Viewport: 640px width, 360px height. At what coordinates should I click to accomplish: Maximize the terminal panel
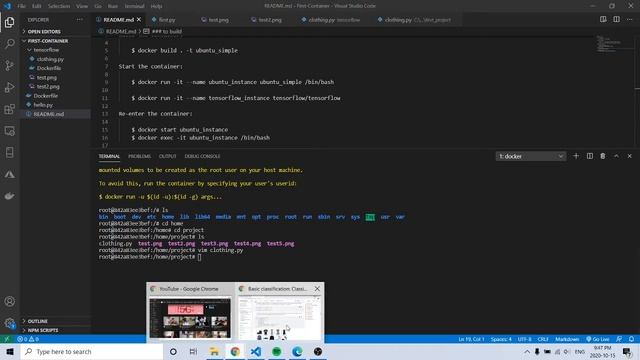point(616,156)
